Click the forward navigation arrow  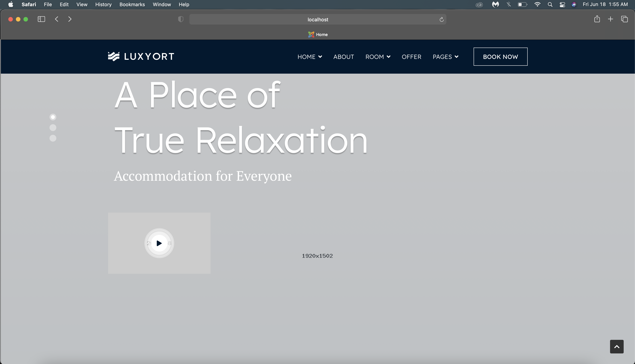(x=70, y=19)
